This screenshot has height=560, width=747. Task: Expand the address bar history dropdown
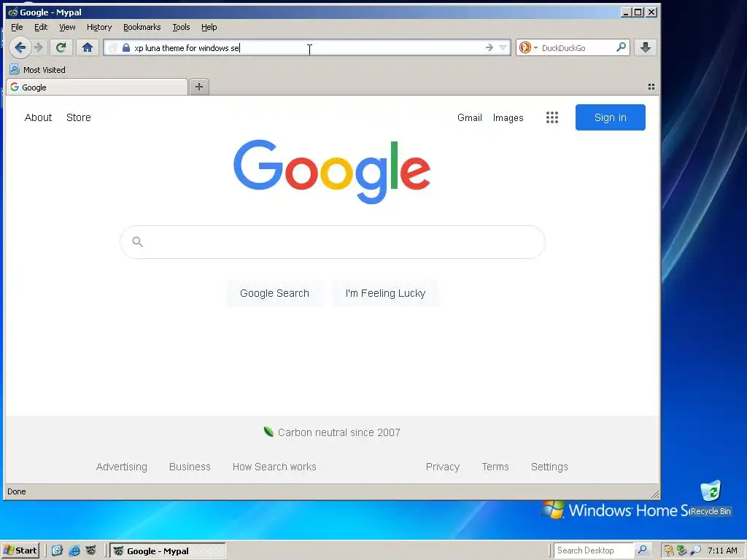503,47
